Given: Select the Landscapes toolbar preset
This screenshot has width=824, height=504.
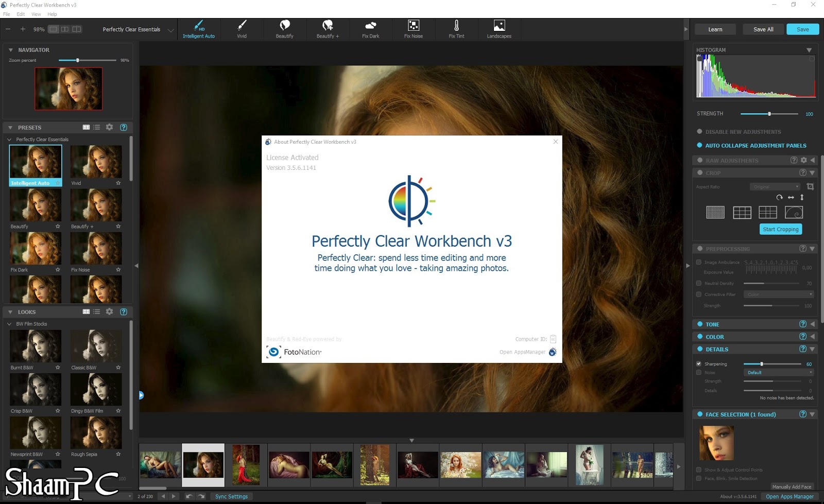Looking at the screenshot, I should [499, 29].
